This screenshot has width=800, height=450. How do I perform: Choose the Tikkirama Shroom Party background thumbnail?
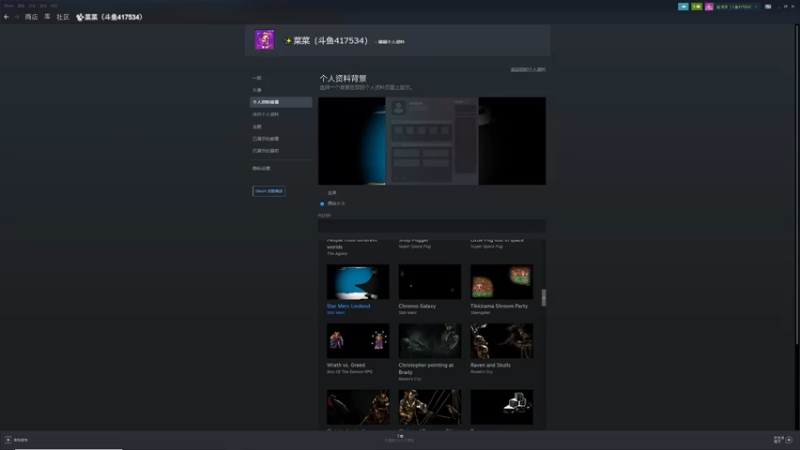(502, 282)
